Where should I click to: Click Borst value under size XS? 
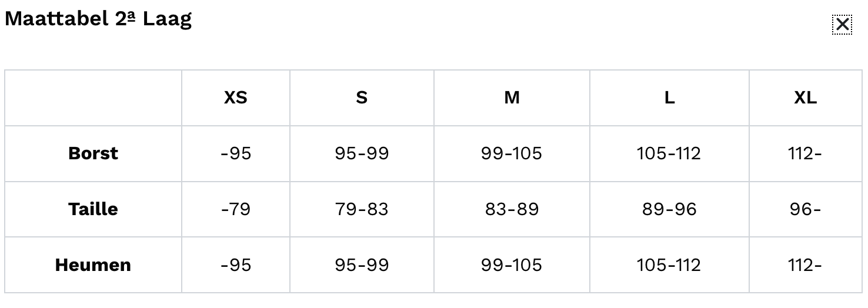[235, 153]
